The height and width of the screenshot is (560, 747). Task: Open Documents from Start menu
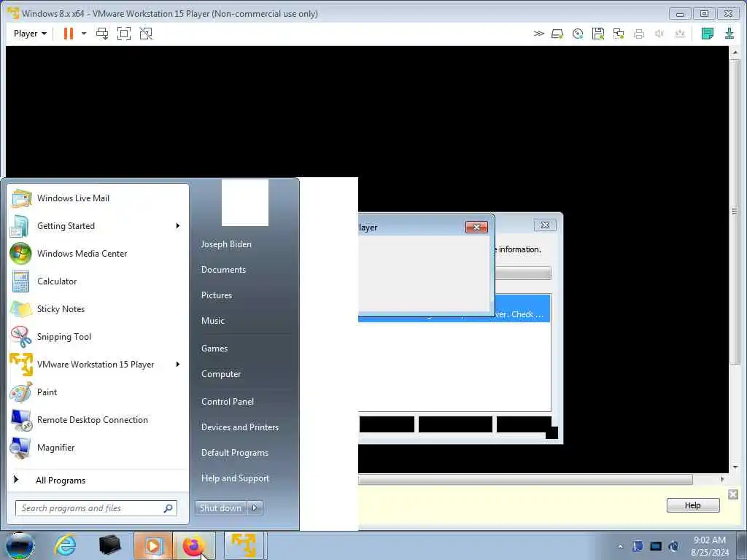point(223,270)
